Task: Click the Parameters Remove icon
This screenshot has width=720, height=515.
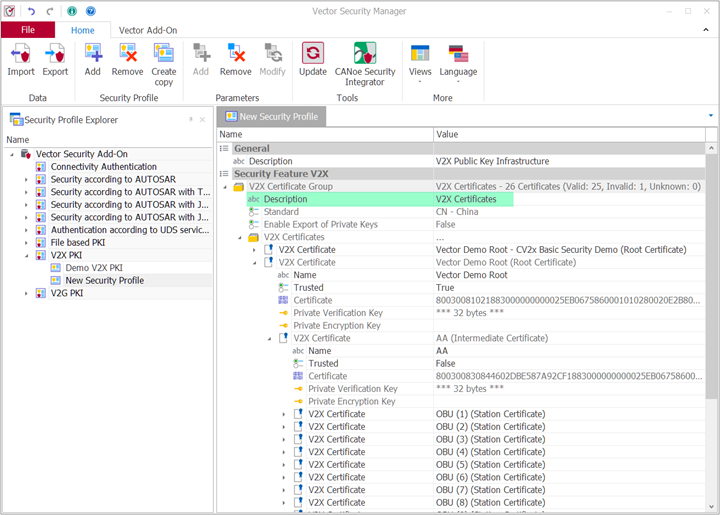Action: pyautogui.click(x=236, y=54)
